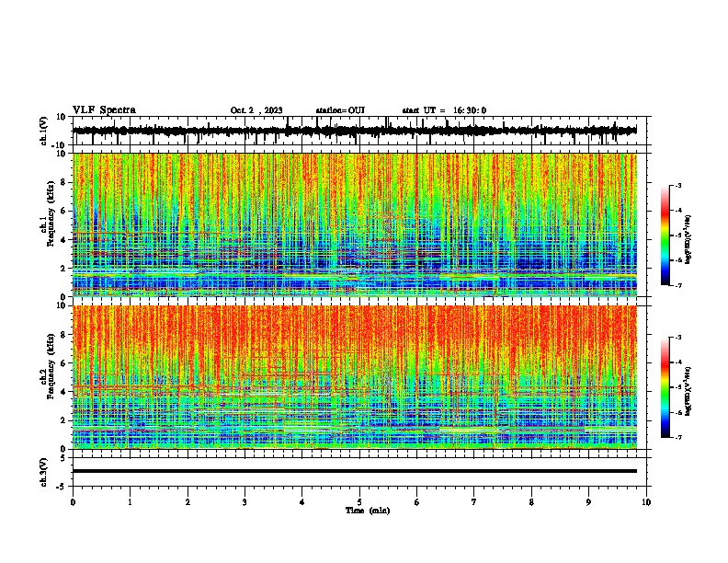Click the 'station=OUI' label
The width and height of the screenshot is (728, 563).
tap(340, 110)
